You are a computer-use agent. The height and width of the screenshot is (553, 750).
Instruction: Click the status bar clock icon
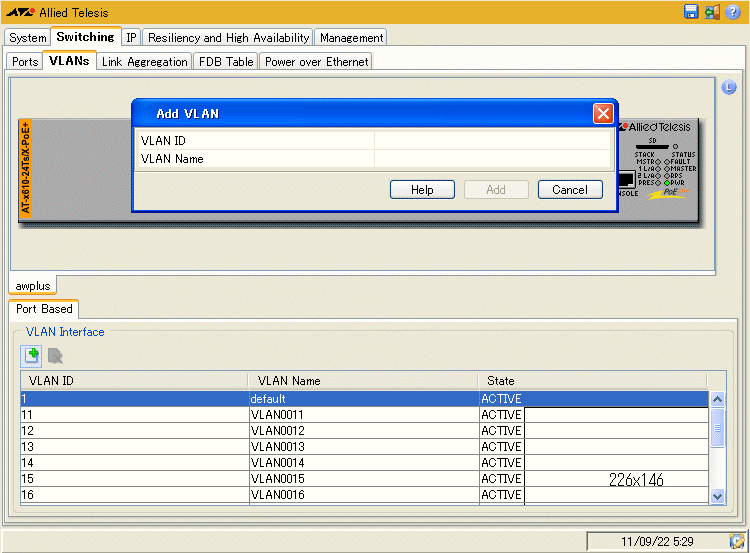click(x=737, y=541)
